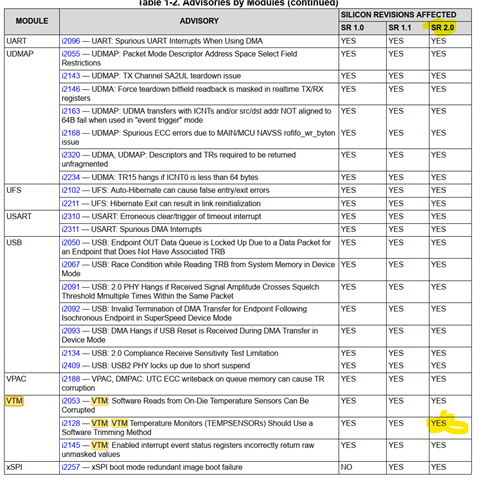Open advisory link i2102

[71, 190]
